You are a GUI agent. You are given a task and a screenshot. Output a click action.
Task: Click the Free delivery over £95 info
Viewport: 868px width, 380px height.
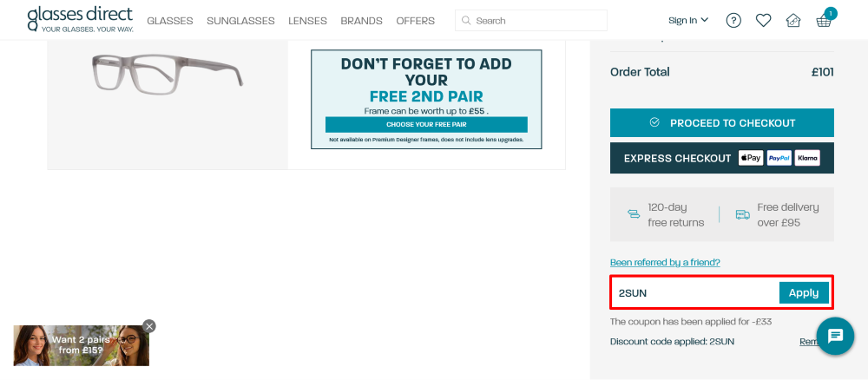(x=777, y=214)
